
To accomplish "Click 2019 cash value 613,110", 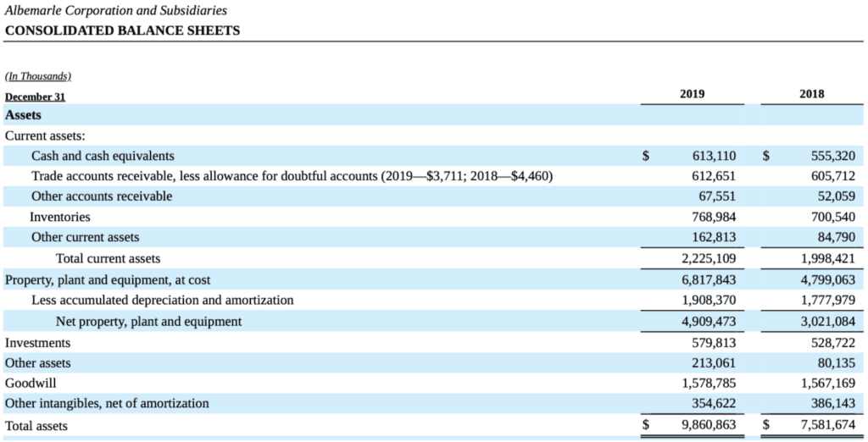I will tap(714, 156).
